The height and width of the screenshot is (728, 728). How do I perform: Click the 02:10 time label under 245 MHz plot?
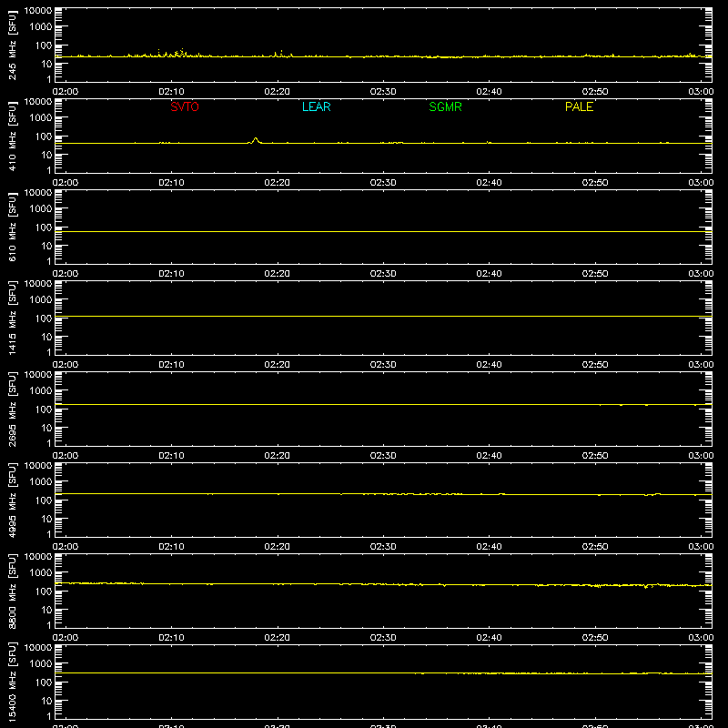click(x=171, y=92)
